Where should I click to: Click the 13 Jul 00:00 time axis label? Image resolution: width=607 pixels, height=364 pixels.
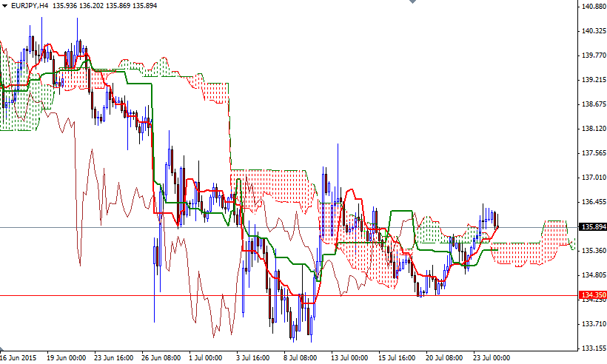pos(349,357)
